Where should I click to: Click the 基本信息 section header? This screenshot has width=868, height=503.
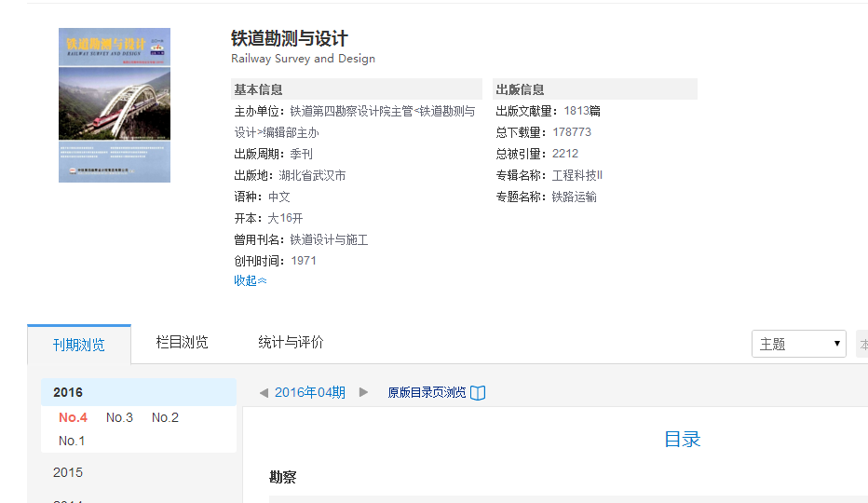point(357,89)
